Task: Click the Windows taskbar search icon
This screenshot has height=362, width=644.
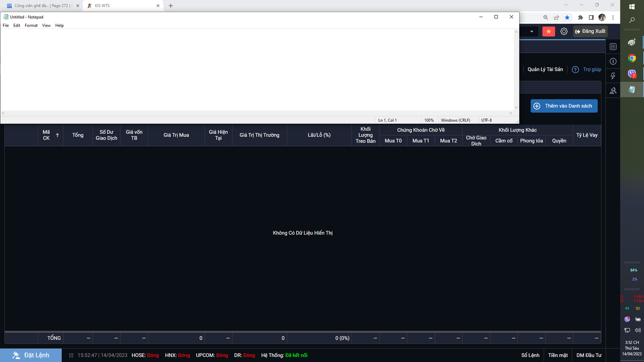Action: point(632,21)
